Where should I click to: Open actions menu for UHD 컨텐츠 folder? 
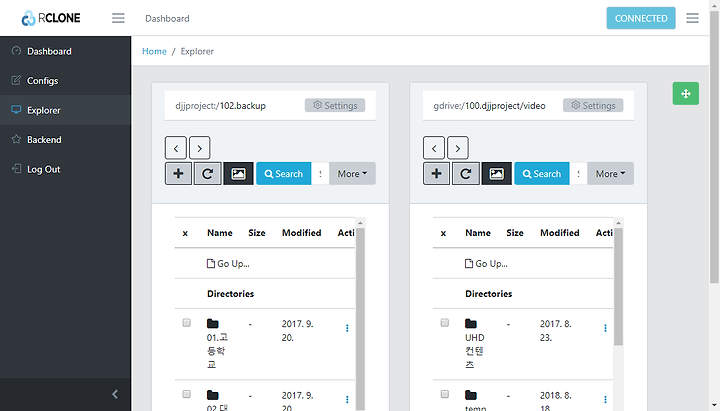click(605, 327)
